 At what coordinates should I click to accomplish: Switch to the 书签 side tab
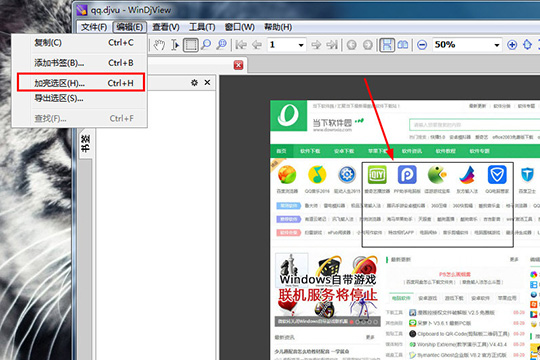85,143
